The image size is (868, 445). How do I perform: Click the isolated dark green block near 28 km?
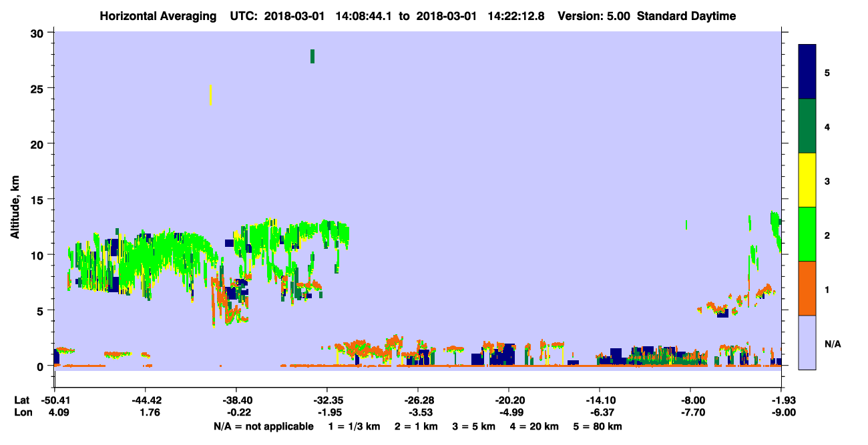pyautogui.click(x=312, y=56)
